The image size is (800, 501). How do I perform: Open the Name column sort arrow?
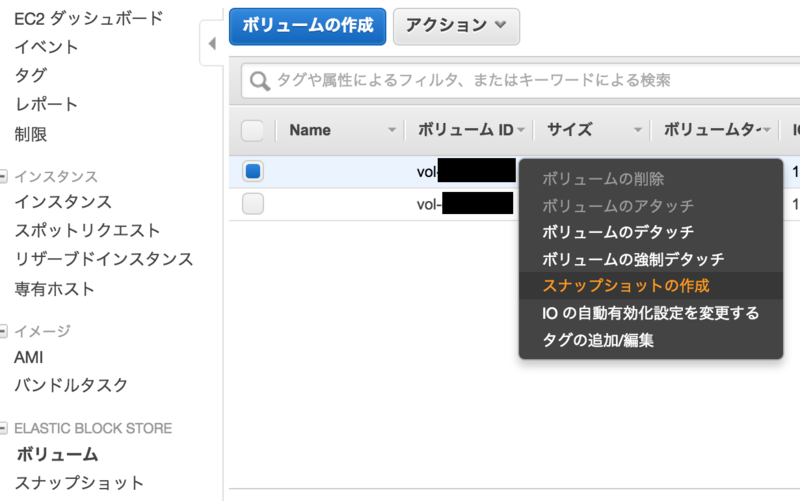[x=392, y=130]
